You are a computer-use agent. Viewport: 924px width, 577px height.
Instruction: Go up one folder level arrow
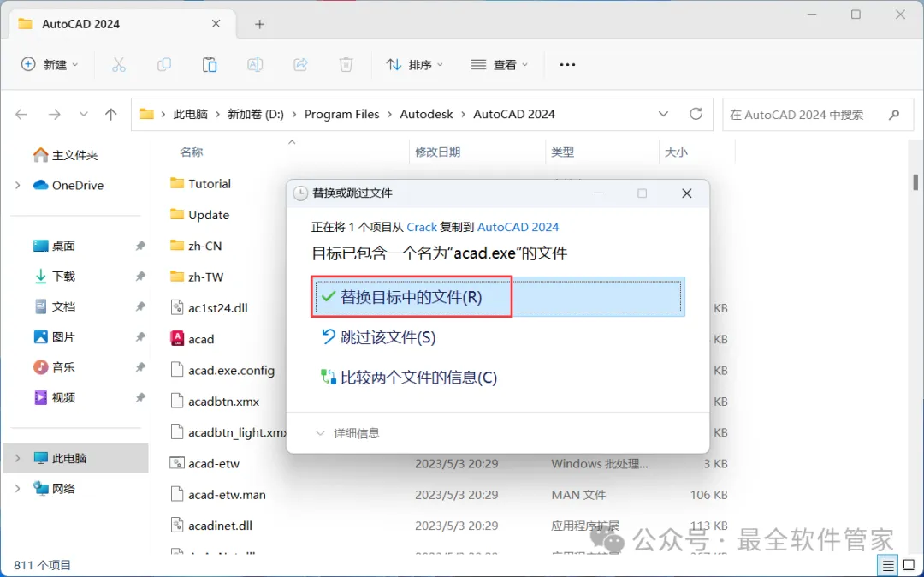coord(110,115)
